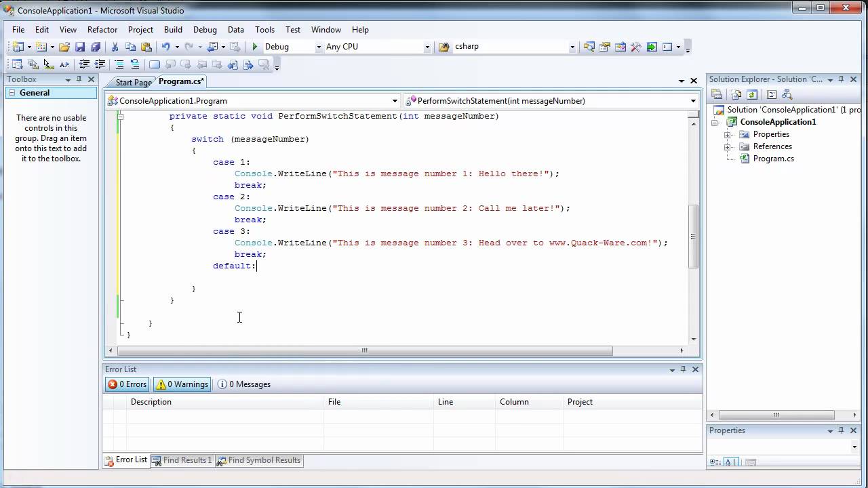The image size is (868, 488).
Task: Click the Find in Files icon
Action: 443,47
